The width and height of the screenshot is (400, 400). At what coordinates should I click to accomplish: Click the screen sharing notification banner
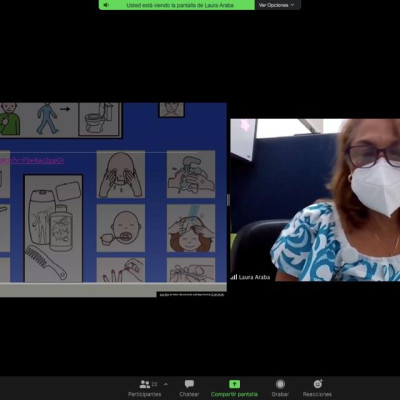coord(177,5)
